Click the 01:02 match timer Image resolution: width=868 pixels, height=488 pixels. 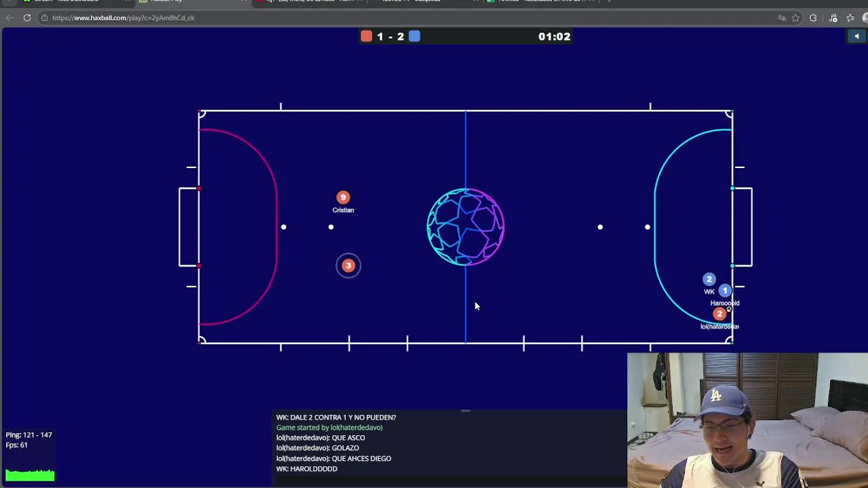[x=554, y=37]
